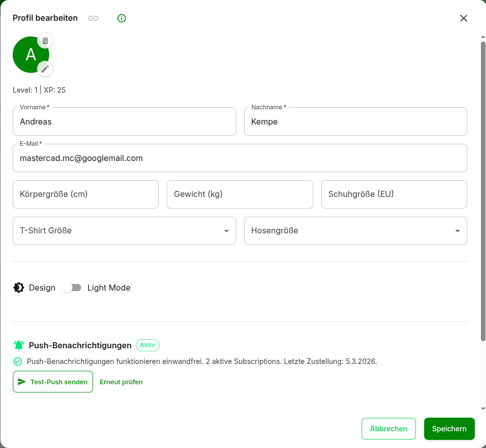This screenshot has height=448, width=486.
Task: Expand the Hosengröße dropdown
Action: click(355, 231)
